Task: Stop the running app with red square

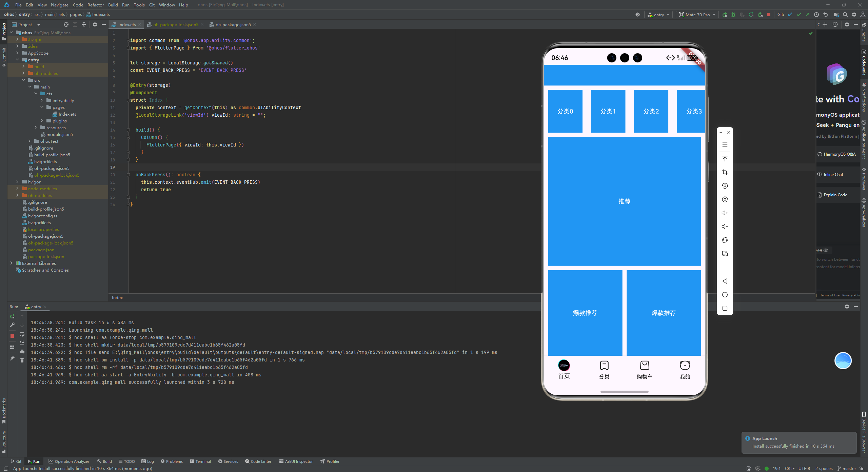Action: pos(769,15)
